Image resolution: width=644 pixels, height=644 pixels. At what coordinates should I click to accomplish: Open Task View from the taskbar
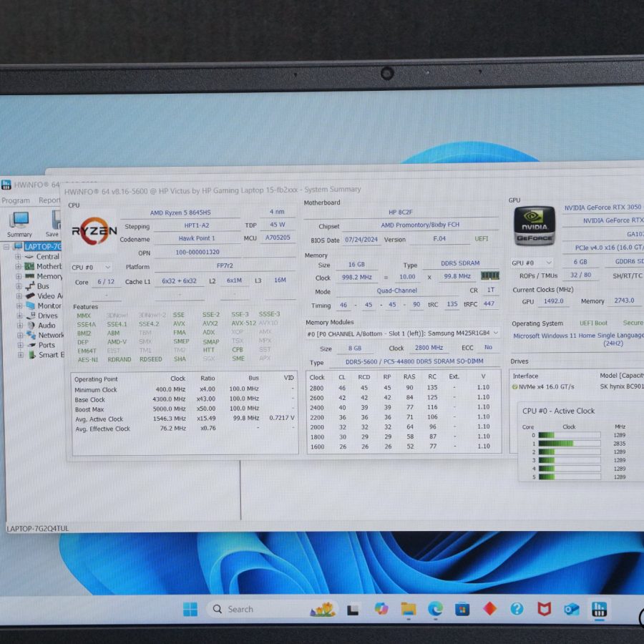(353, 610)
